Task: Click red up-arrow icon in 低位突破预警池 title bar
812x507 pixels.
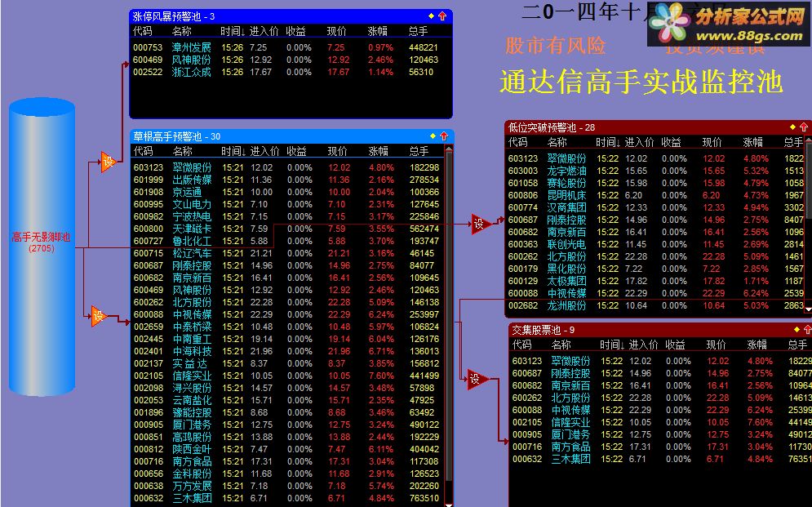Action: pyautogui.click(x=804, y=127)
